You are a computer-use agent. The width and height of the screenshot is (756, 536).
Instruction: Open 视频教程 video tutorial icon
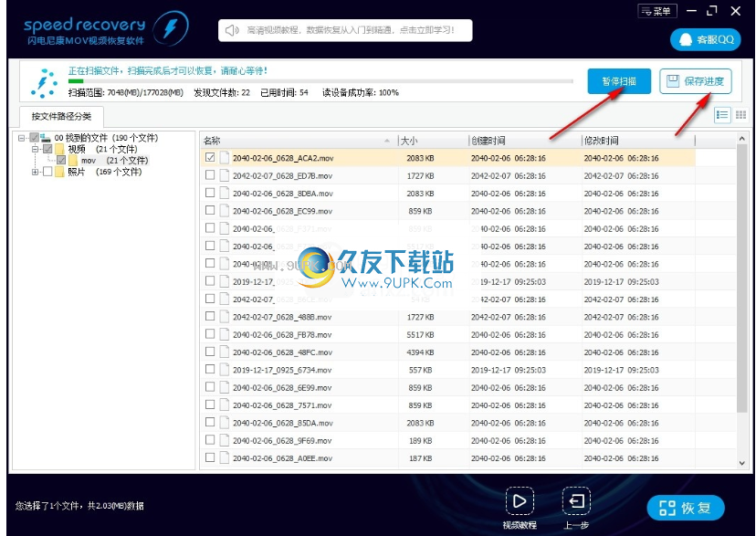pos(520,501)
